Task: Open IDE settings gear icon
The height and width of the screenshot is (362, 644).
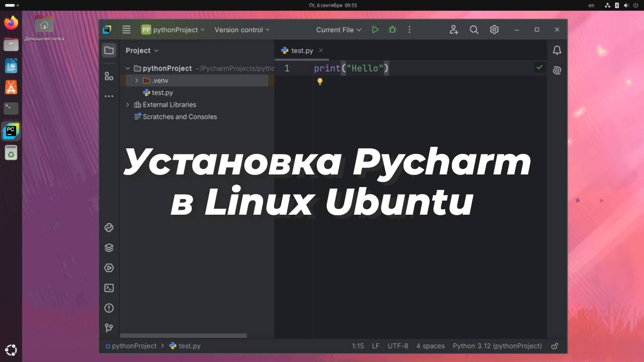Action: click(495, 30)
